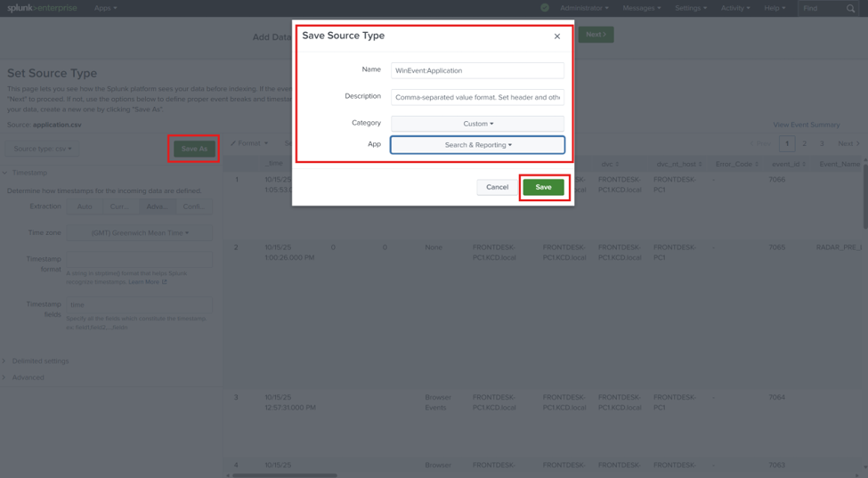This screenshot has width=868, height=478.
Task: Click the Timestamp fields input
Action: pos(140,304)
